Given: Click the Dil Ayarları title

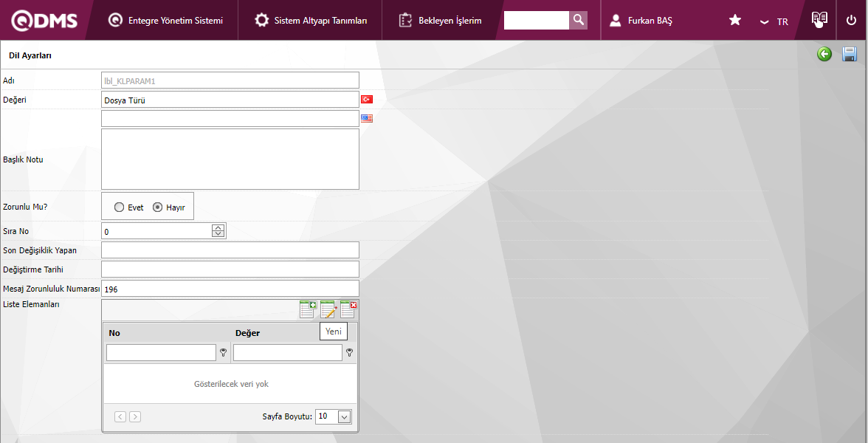Looking at the screenshot, I should 30,55.
